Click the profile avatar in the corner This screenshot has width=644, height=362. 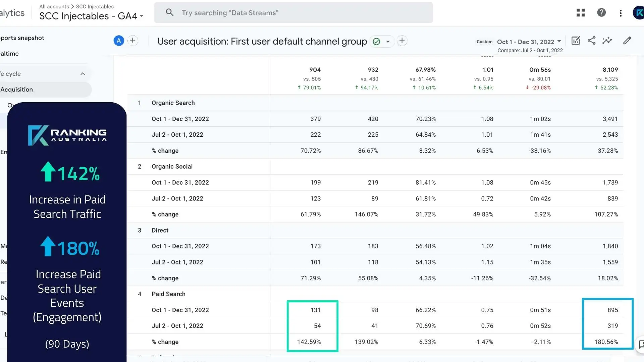638,13
